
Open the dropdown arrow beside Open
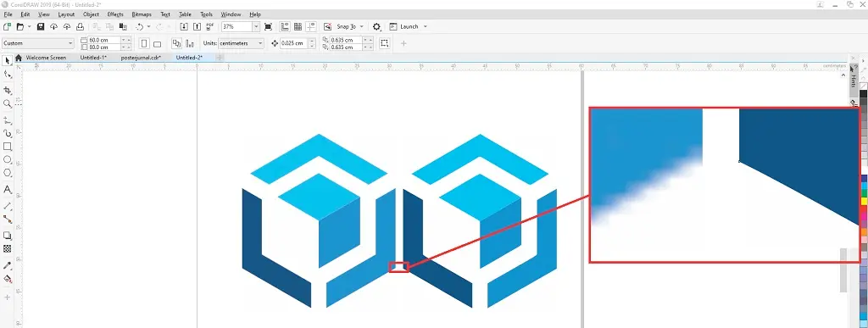pyautogui.click(x=29, y=26)
